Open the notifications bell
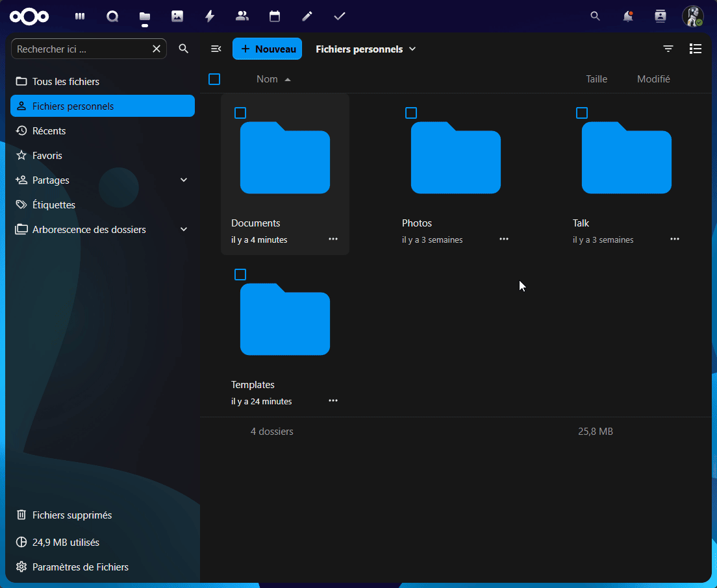This screenshot has height=588, width=717. tap(628, 16)
